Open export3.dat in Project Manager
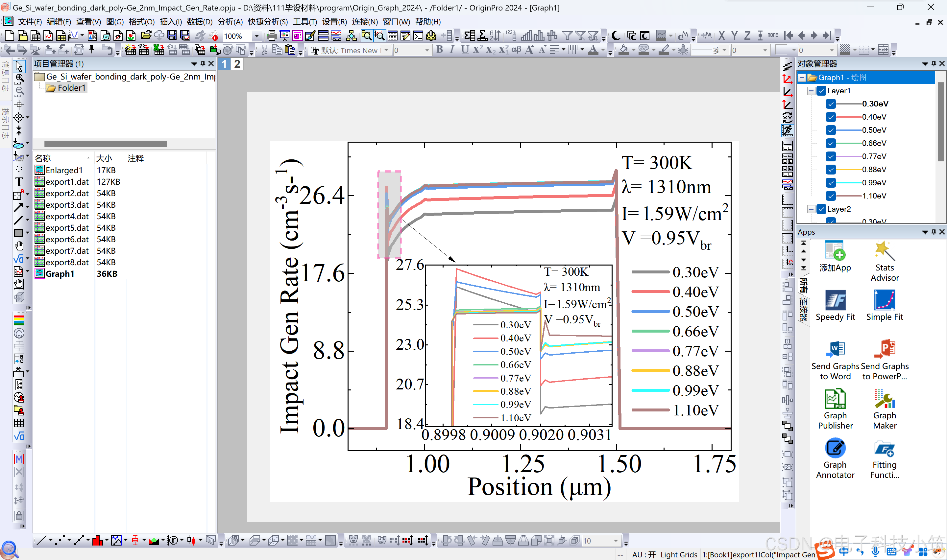 coord(67,205)
